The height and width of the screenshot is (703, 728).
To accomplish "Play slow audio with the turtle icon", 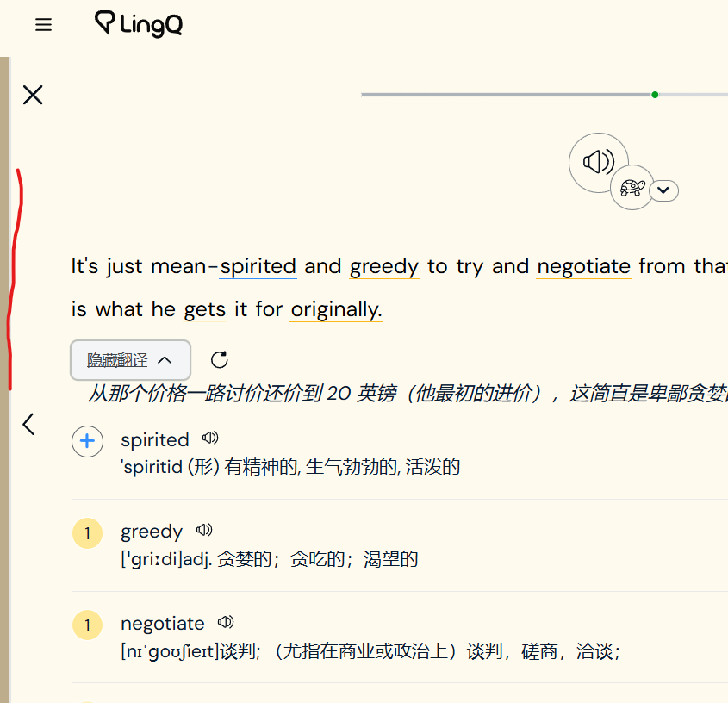I will point(632,187).
